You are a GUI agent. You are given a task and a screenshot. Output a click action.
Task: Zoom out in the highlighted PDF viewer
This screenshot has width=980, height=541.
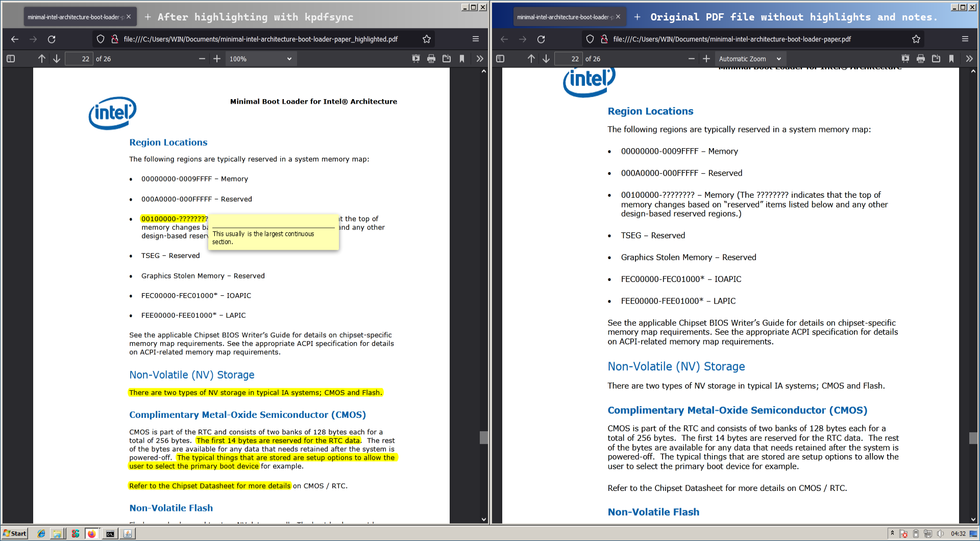coord(202,59)
